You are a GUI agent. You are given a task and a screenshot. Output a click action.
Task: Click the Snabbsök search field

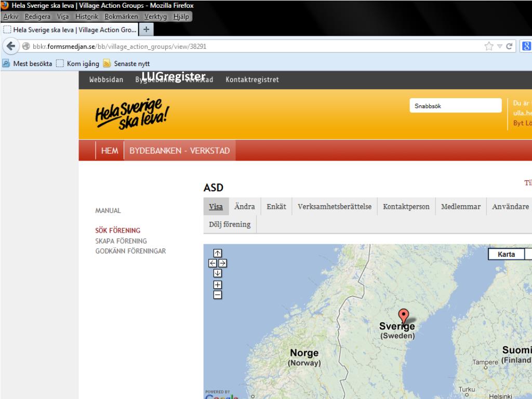[455, 105]
